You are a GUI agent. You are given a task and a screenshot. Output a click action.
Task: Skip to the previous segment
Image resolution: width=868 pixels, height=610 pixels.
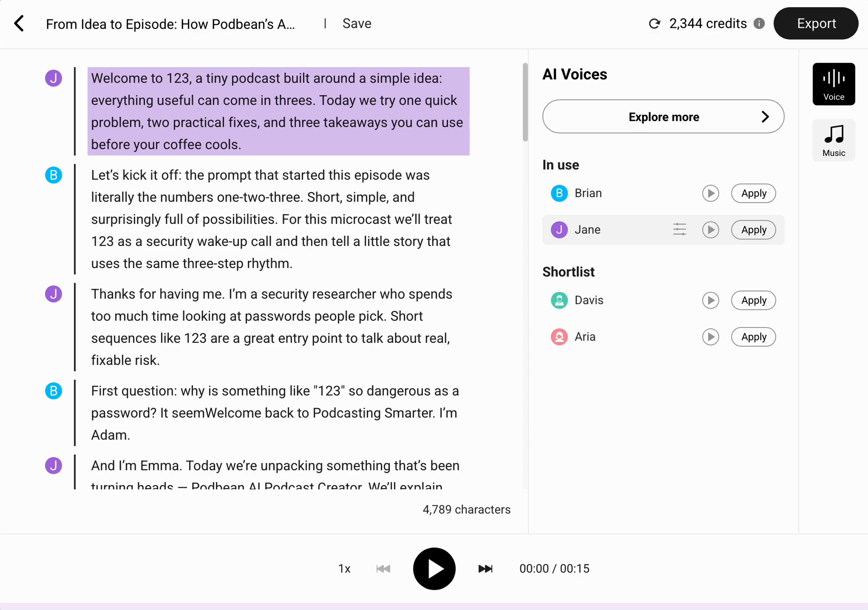coord(383,568)
